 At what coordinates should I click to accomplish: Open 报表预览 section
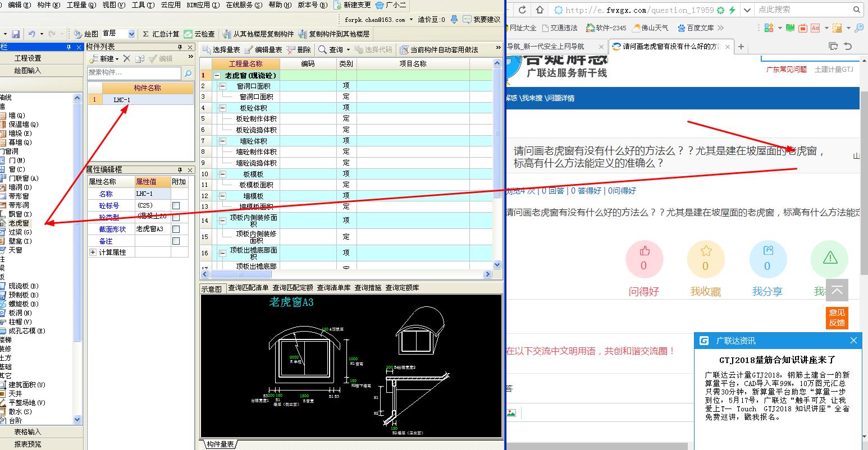[28, 444]
